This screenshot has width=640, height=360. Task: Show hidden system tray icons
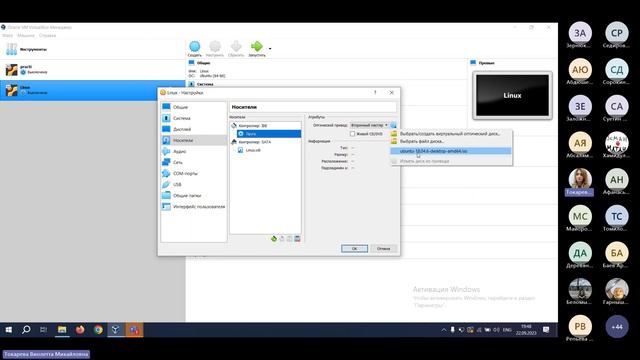(x=444, y=330)
